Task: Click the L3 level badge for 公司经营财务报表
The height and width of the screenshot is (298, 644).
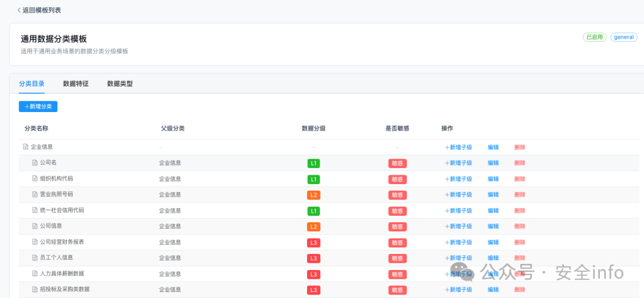Action: (314, 243)
